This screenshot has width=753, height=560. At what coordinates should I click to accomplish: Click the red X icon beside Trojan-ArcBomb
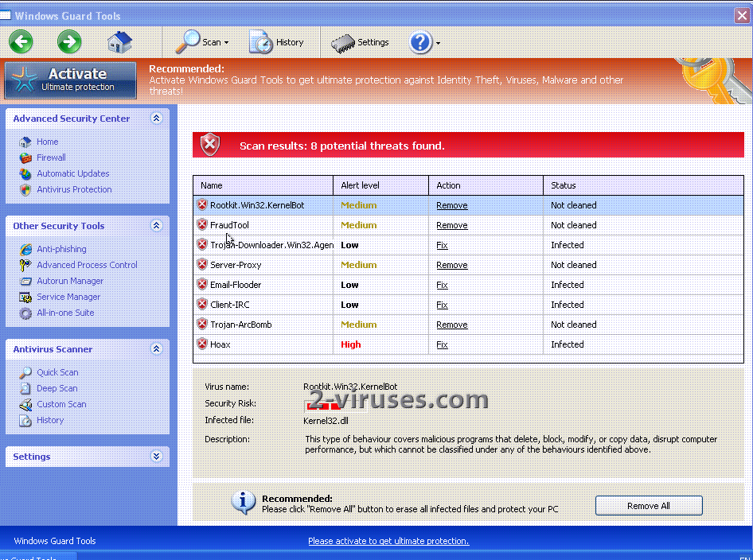[x=202, y=325]
